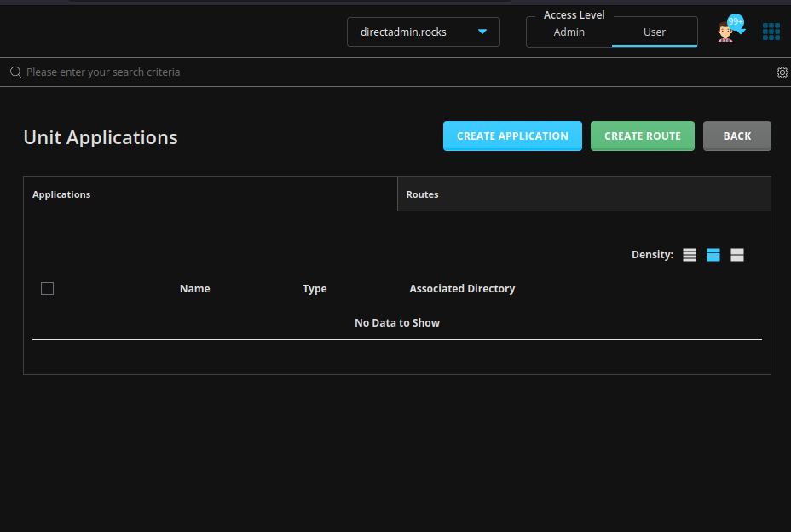
Task: Toggle the select-all checkbox in the table
Action: point(47,288)
